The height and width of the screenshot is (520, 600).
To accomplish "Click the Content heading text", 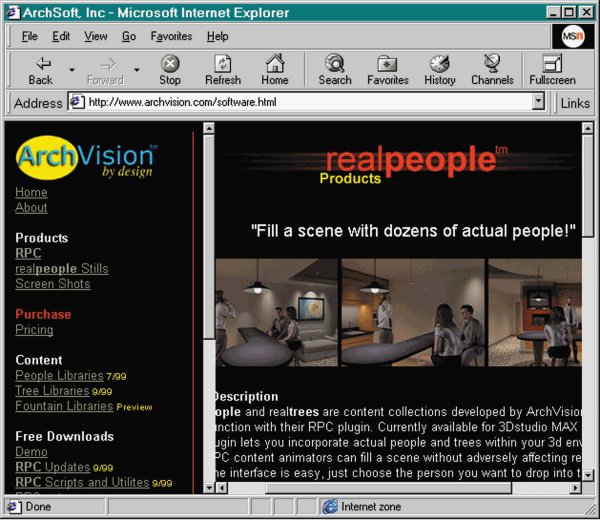I will coord(39,360).
